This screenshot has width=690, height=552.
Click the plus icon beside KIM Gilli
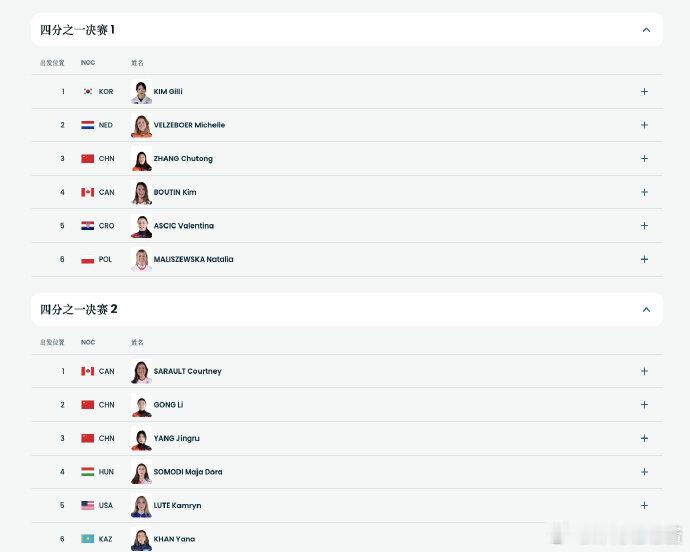(x=644, y=92)
